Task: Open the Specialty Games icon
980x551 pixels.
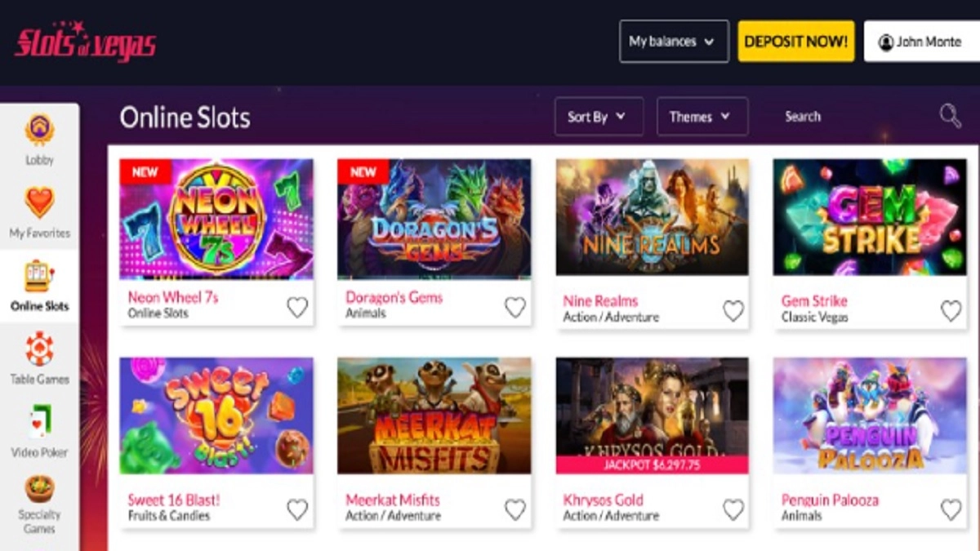Action: (x=39, y=488)
